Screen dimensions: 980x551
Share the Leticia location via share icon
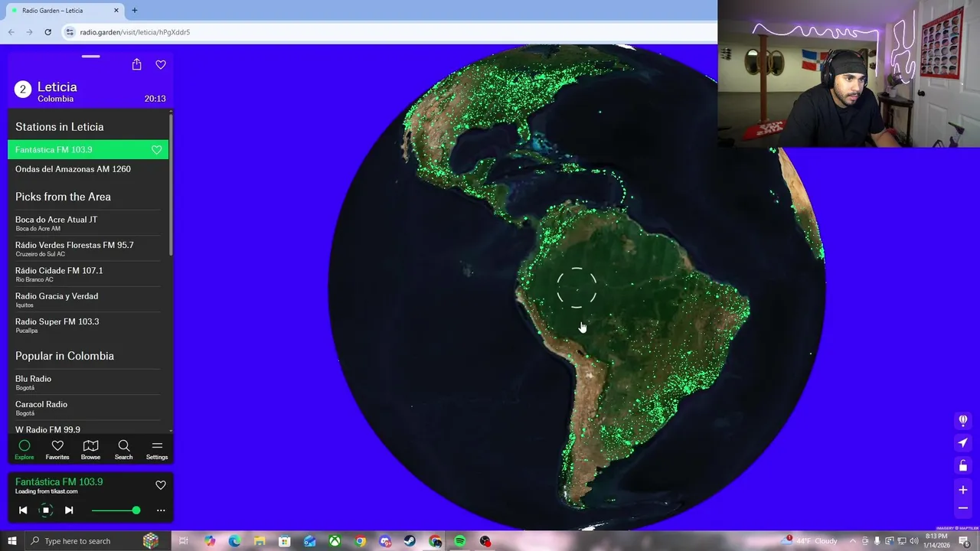[x=136, y=64]
